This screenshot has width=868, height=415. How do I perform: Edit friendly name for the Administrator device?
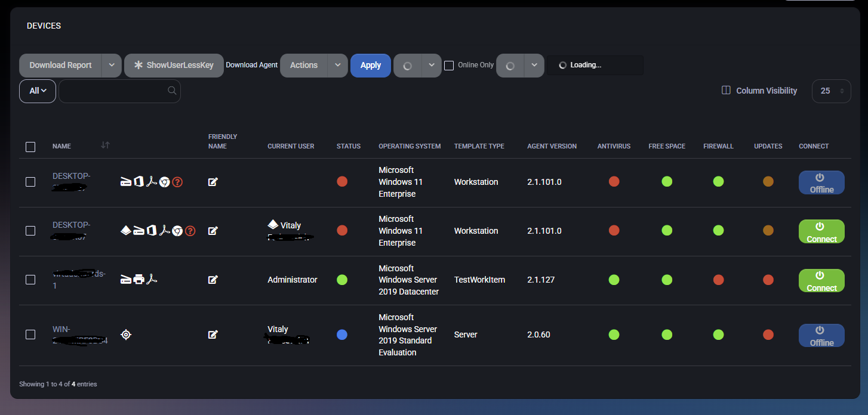click(x=213, y=280)
